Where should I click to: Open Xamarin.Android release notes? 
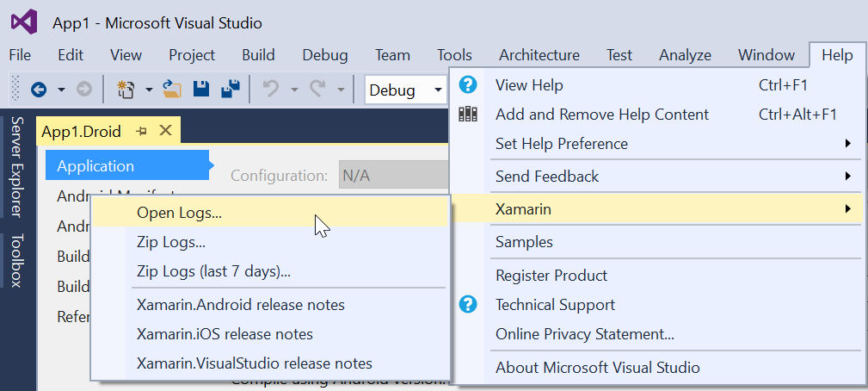240,305
